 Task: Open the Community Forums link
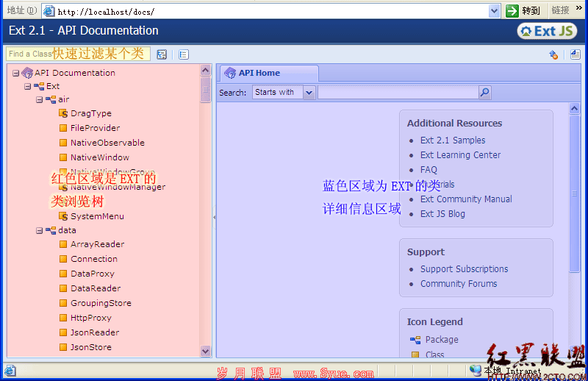(x=459, y=284)
